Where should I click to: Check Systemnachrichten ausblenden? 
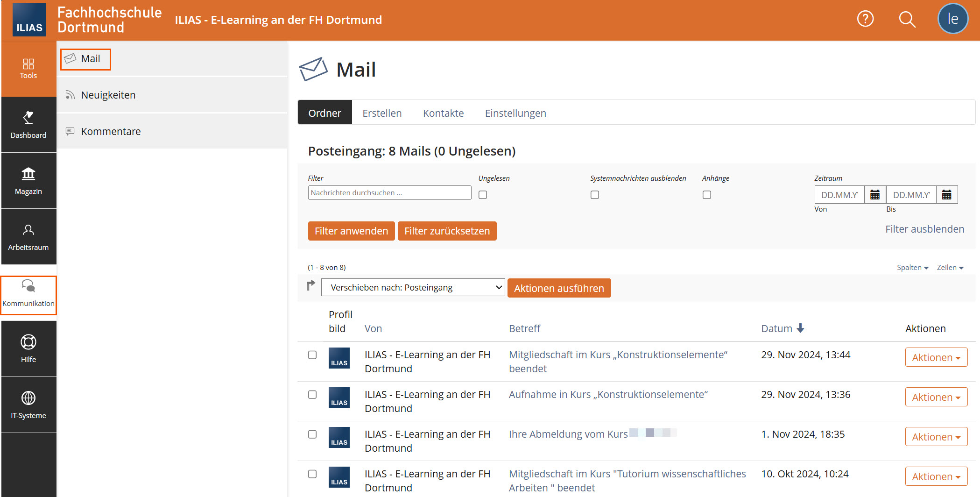tap(594, 194)
